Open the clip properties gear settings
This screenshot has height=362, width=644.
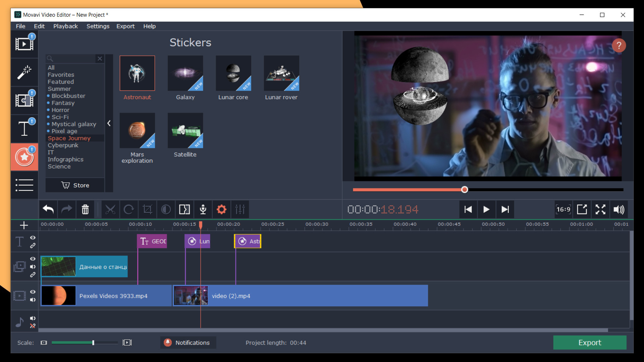click(x=221, y=209)
